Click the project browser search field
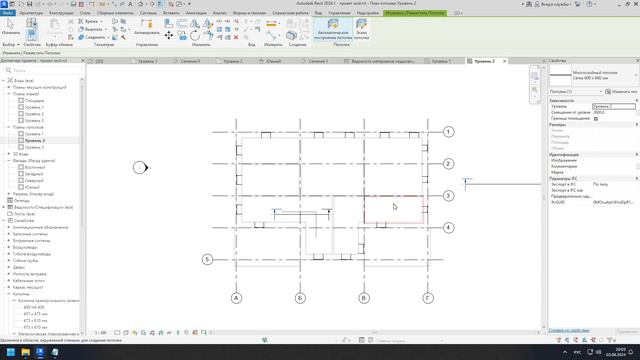 (x=43, y=70)
